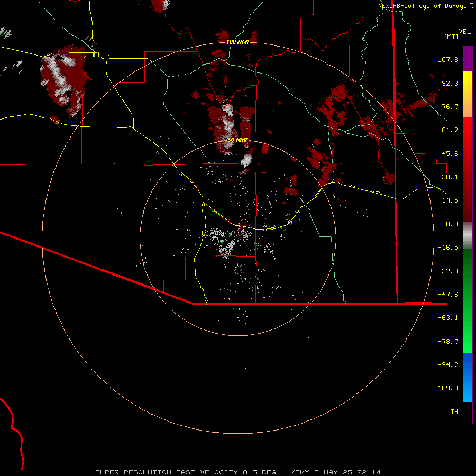Select the -0.9 scale value
This screenshot has height=476, width=476.
tap(450, 224)
